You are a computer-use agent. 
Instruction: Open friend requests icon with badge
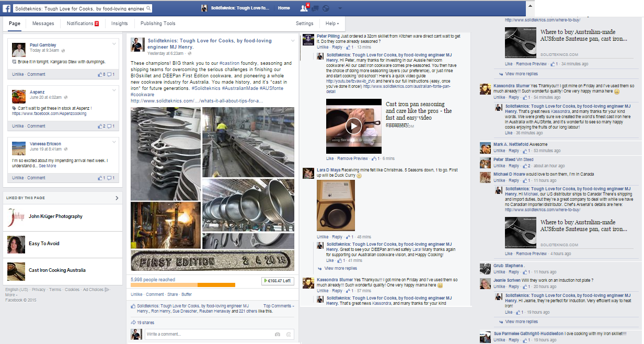coord(304,8)
